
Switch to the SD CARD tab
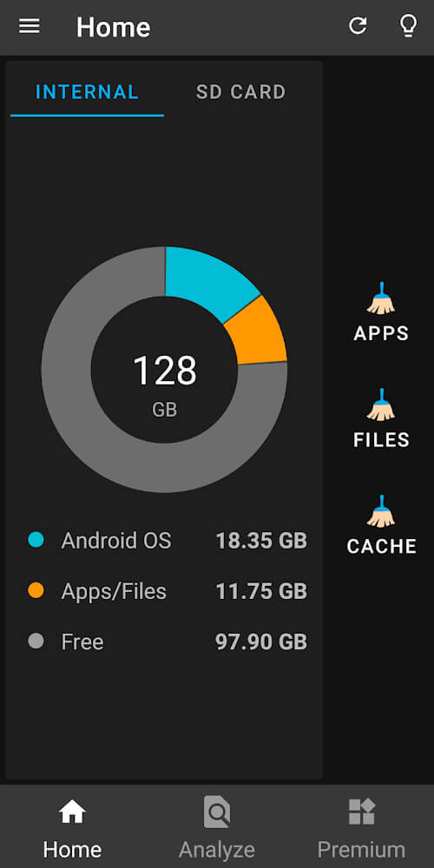[240, 92]
